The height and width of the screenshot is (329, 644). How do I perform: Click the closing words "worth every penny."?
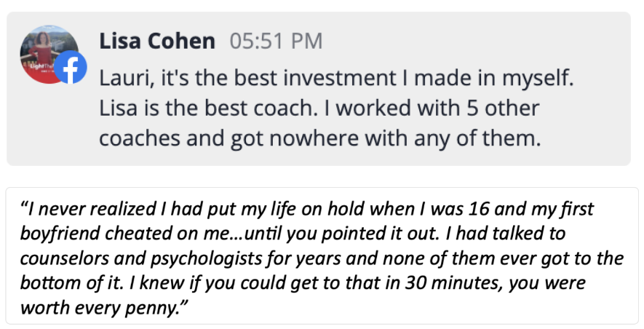coord(104,308)
